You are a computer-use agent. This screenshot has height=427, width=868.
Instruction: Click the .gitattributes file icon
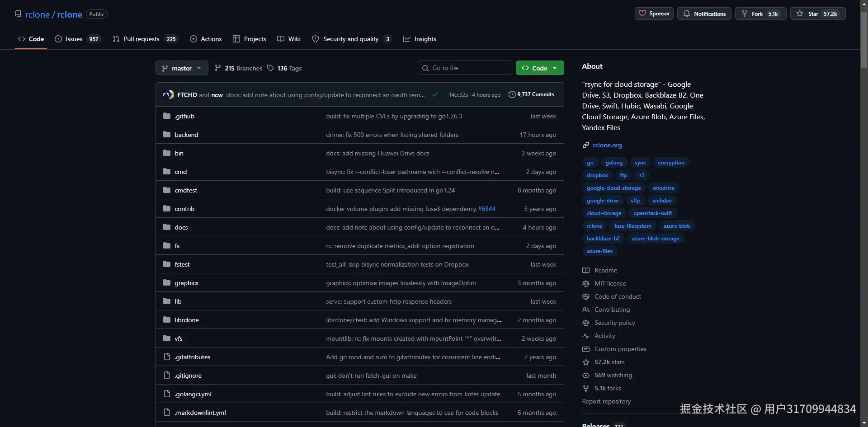[167, 357]
